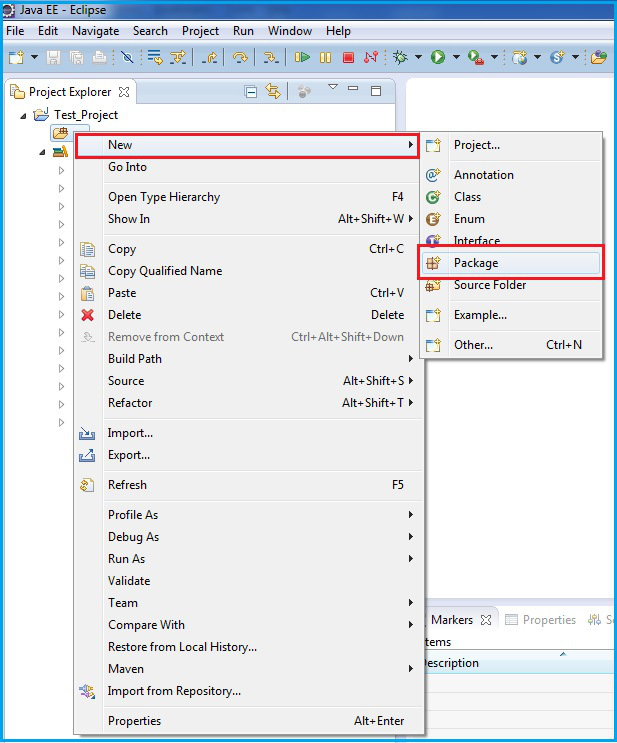
Task: Click the Class icon in New submenu
Action: coord(433,197)
